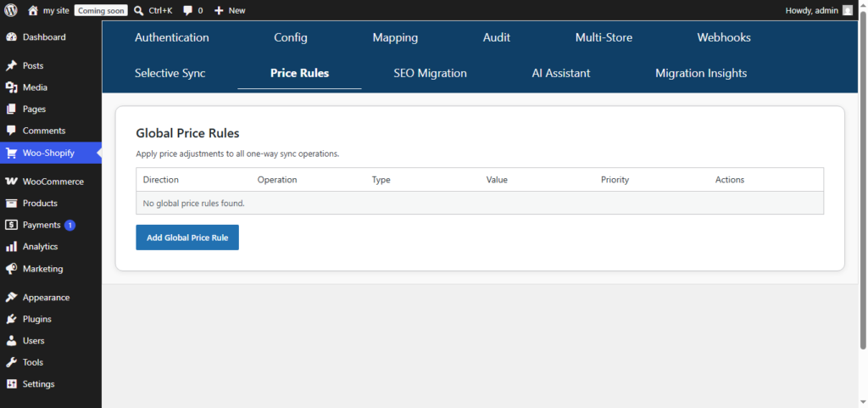Click Add Global Price Rule button
Screen dimensions: 868x408
click(187, 238)
